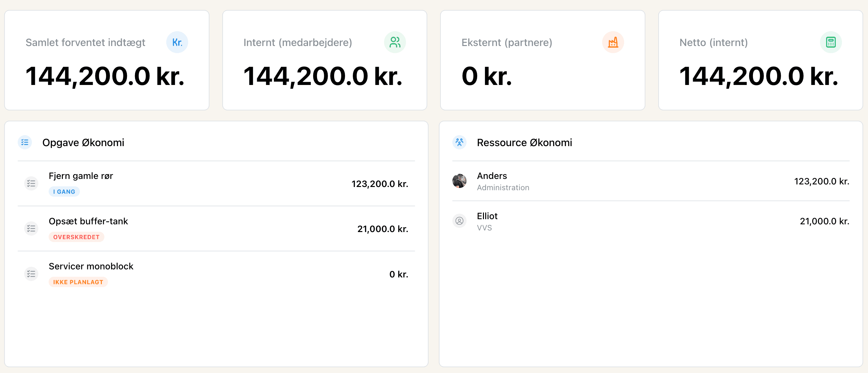
Task: Click the checklist icon beside Fjern gamle rør
Action: [31, 183]
